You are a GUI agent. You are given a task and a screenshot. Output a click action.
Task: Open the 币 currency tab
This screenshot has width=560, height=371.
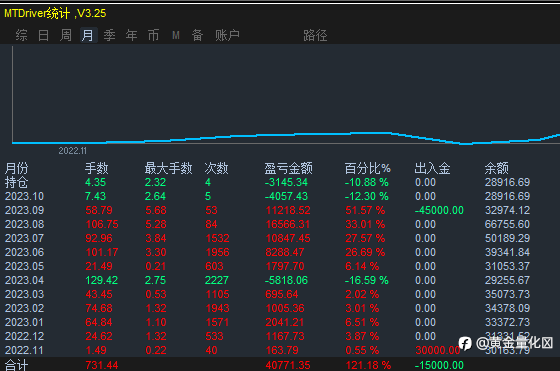pyautogui.click(x=154, y=35)
